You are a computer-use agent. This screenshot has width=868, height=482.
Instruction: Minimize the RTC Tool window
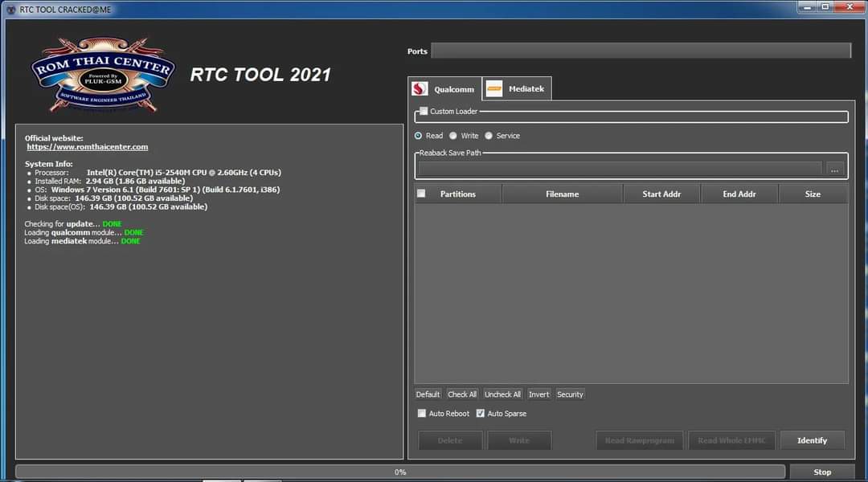(807, 6)
